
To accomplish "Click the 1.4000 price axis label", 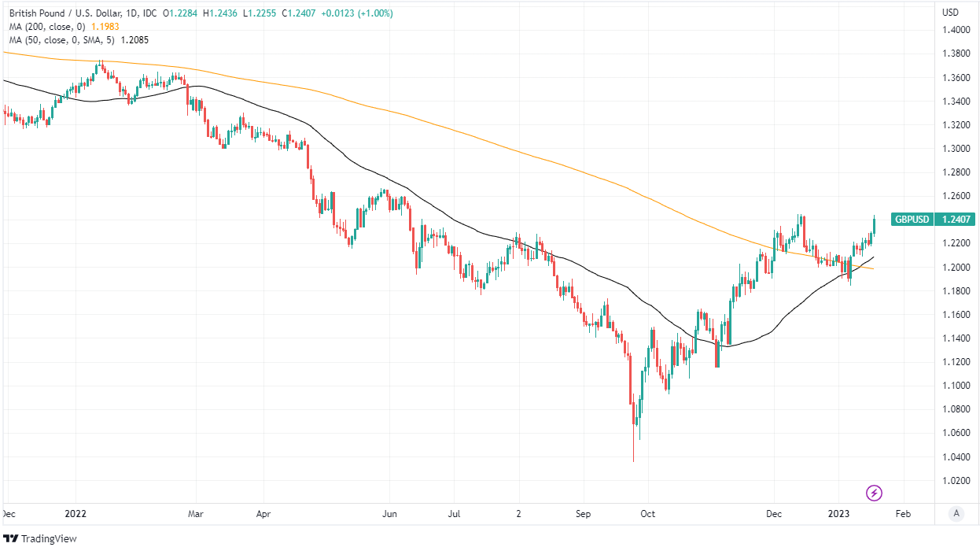I will point(955,30).
